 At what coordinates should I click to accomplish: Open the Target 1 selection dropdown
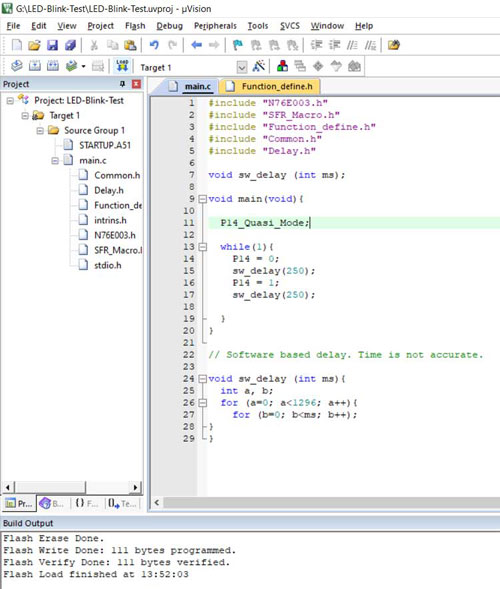242,68
